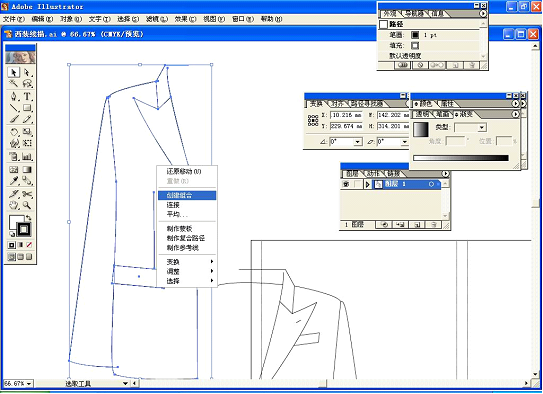Select the Zoom magnifier tool

(x=27, y=205)
